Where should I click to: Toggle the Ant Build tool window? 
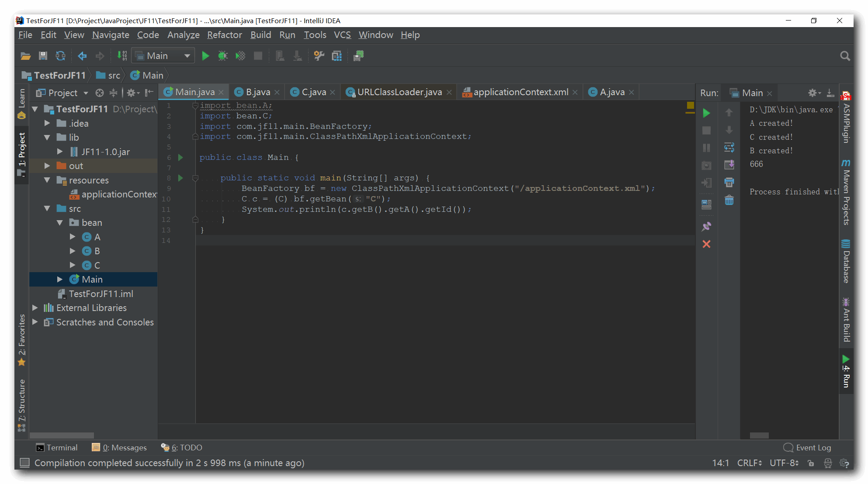coord(847,320)
